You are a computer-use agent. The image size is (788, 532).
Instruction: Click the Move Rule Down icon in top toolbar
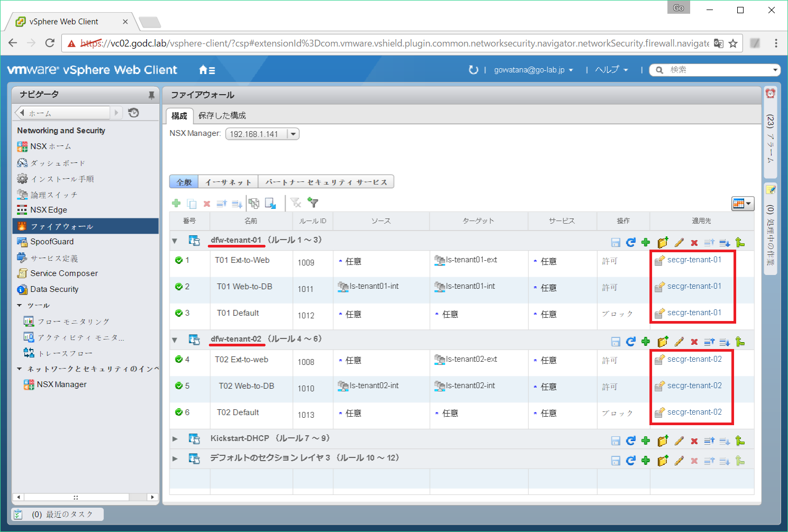[x=237, y=204]
